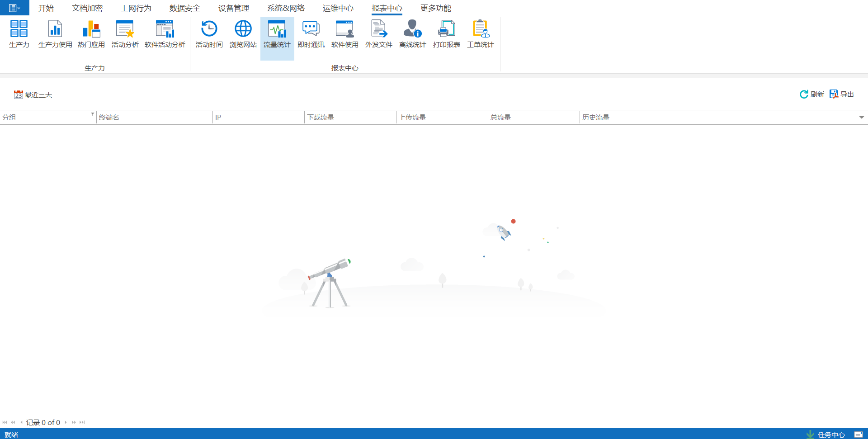Viewport: 868px width, 439px height.
Task: Sort by the 下载流量 column header
Action: pos(350,118)
